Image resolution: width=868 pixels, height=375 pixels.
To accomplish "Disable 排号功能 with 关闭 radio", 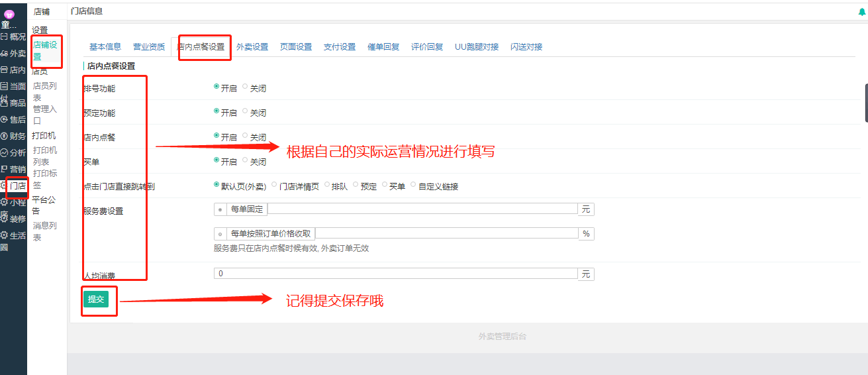I will pos(246,87).
